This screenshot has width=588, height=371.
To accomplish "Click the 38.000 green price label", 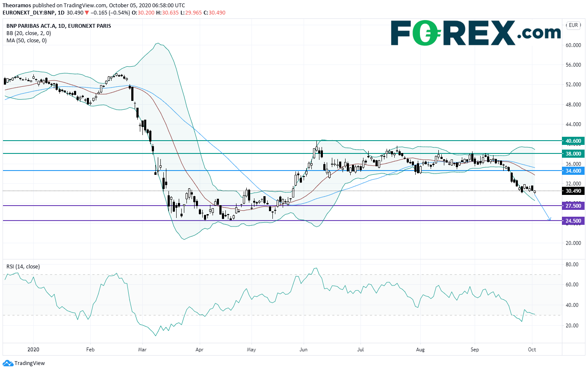I will (x=573, y=153).
